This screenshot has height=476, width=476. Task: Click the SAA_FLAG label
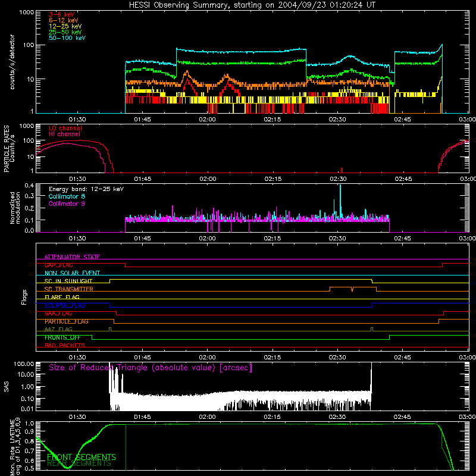pyautogui.click(x=58, y=314)
